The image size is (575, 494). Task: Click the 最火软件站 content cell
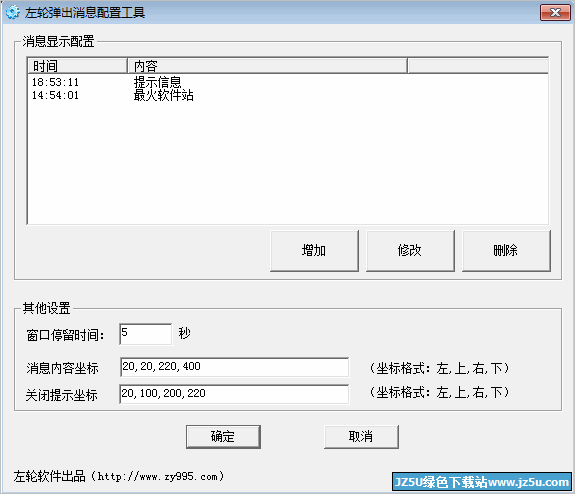pyautogui.click(x=164, y=95)
